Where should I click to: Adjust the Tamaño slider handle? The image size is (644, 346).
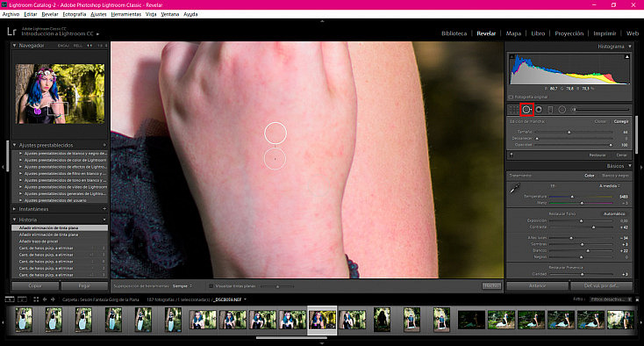[569, 133]
